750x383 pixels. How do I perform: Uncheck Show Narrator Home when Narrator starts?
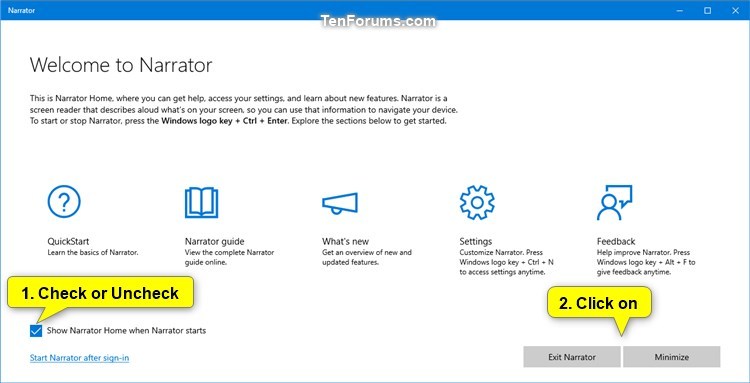point(36,330)
